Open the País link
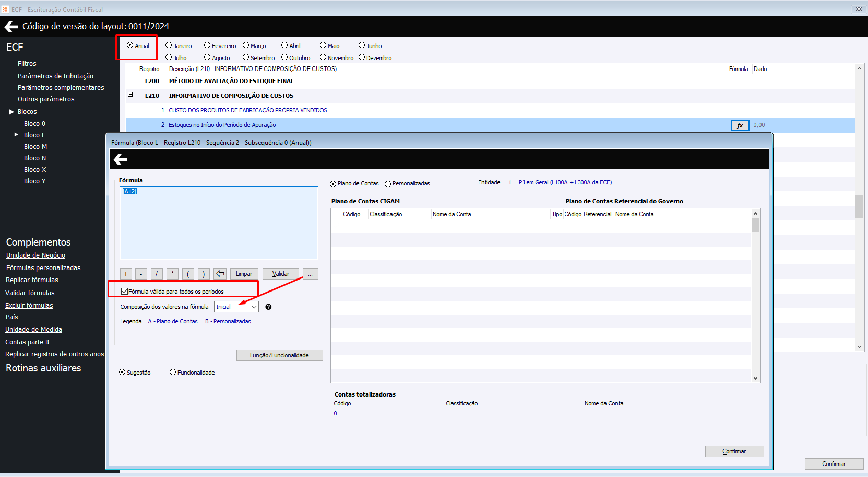868x477 pixels. 11,317
